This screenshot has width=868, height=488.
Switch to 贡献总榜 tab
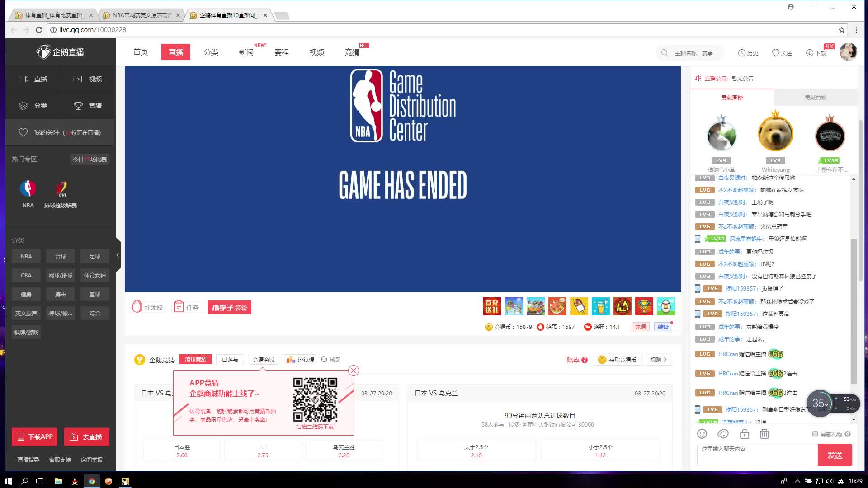coord(816,98)
